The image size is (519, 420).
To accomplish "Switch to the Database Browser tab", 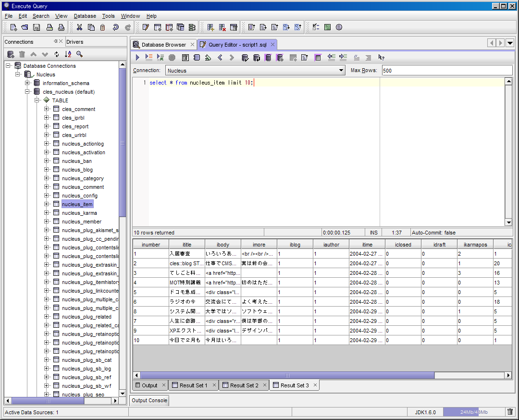I will tap(163, 45).
